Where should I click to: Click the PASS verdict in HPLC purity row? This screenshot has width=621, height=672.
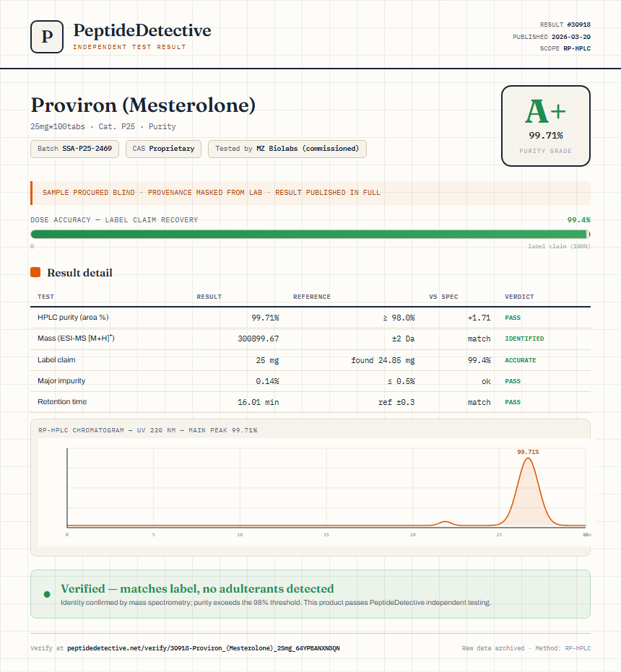[513, 318]
